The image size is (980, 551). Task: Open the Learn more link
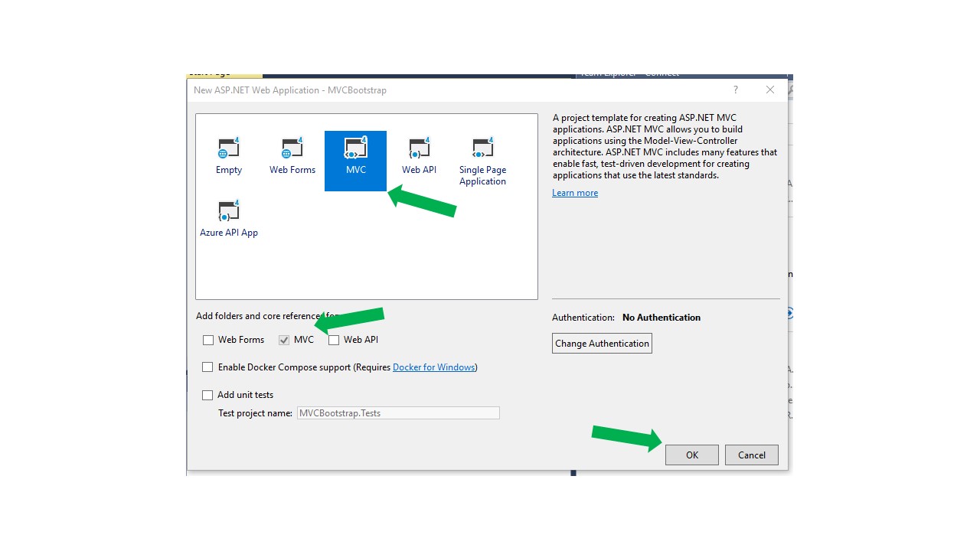point(575,193)
